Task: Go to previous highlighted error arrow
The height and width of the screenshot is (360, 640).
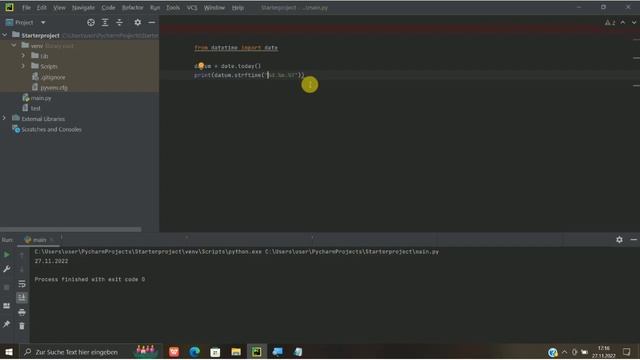Action: pyautogui.click(x=623, y=22)
